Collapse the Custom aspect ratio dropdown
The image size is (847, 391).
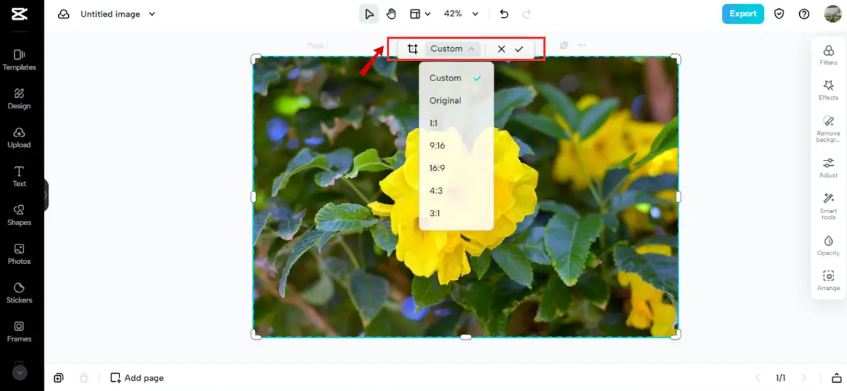(x=453, y=49)
